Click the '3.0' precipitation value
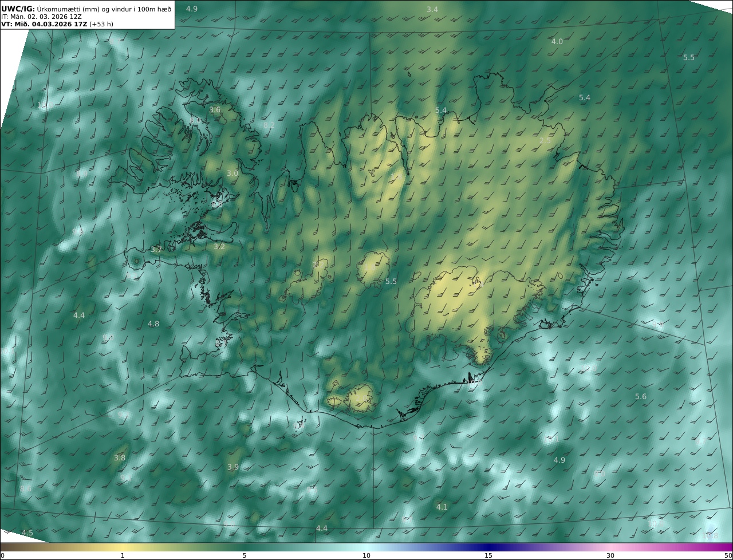733x560 pixels. [x=232, y=173]
